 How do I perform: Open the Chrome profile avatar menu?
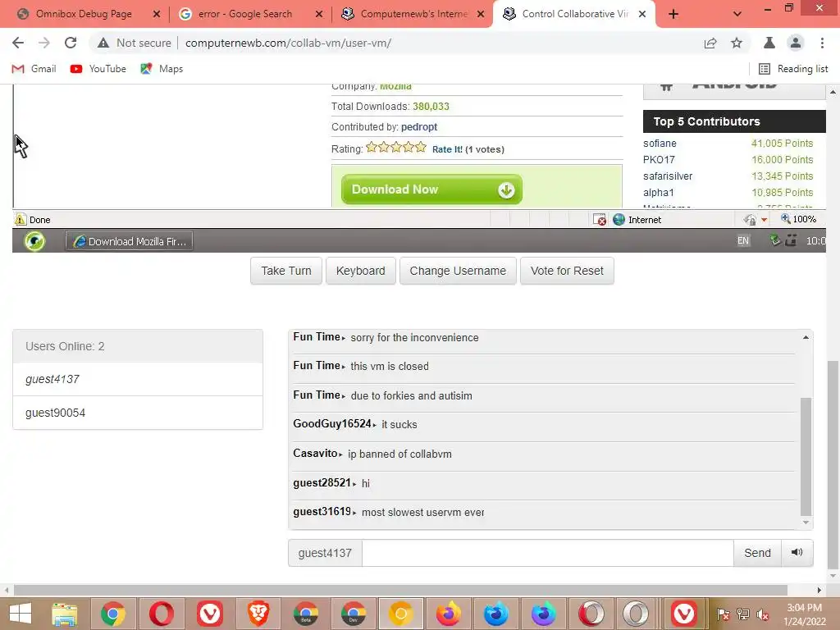coord(796,43)
